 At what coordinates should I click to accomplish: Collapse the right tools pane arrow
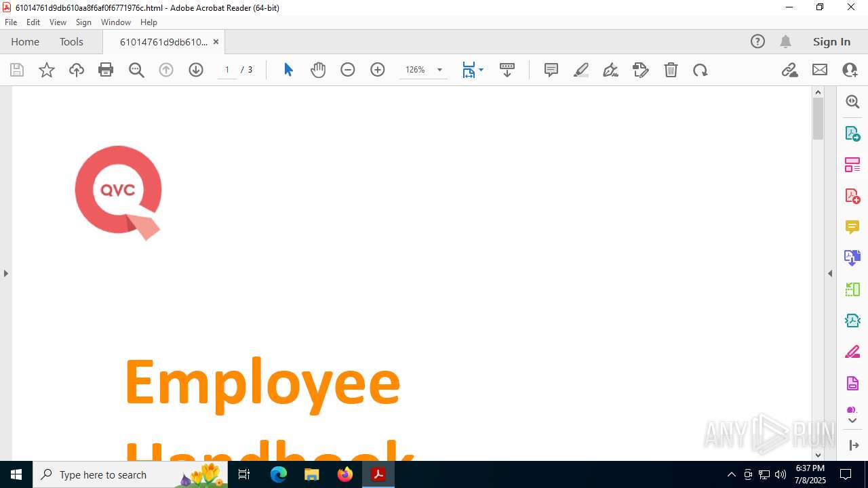click(x=830, y=273)
